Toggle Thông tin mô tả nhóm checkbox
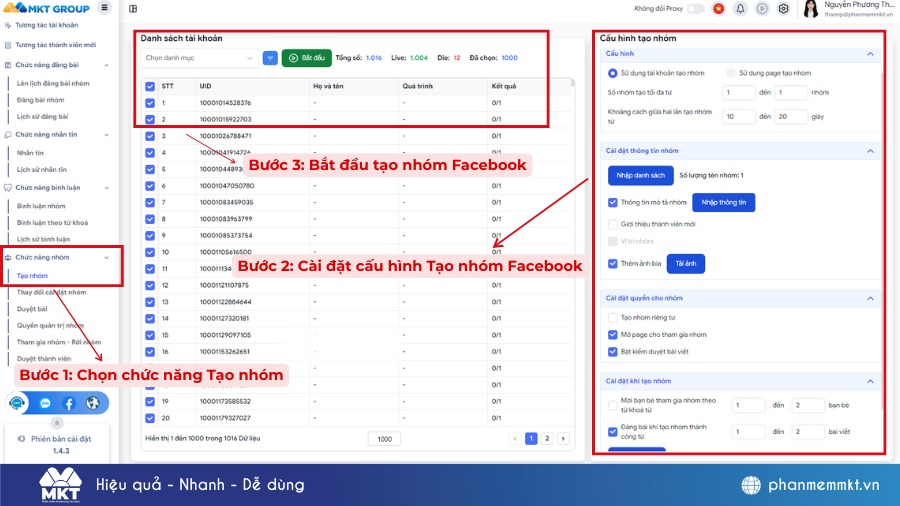 coord(612,202)
